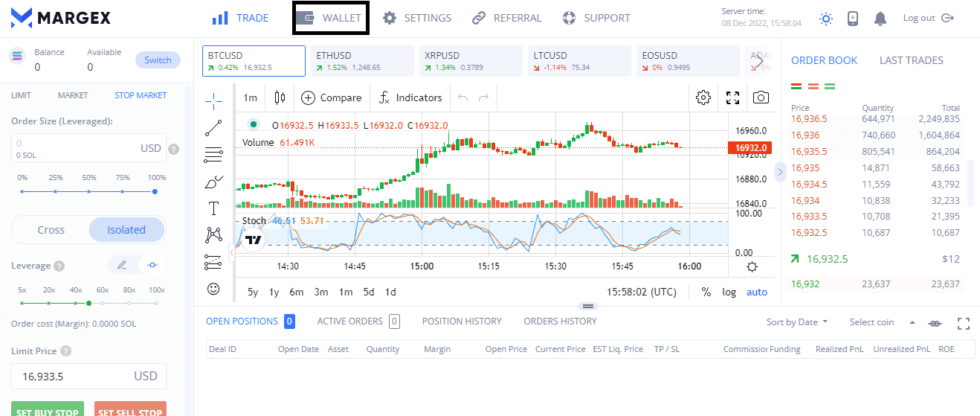Toggle auto scale on chart

click(756, 292)
